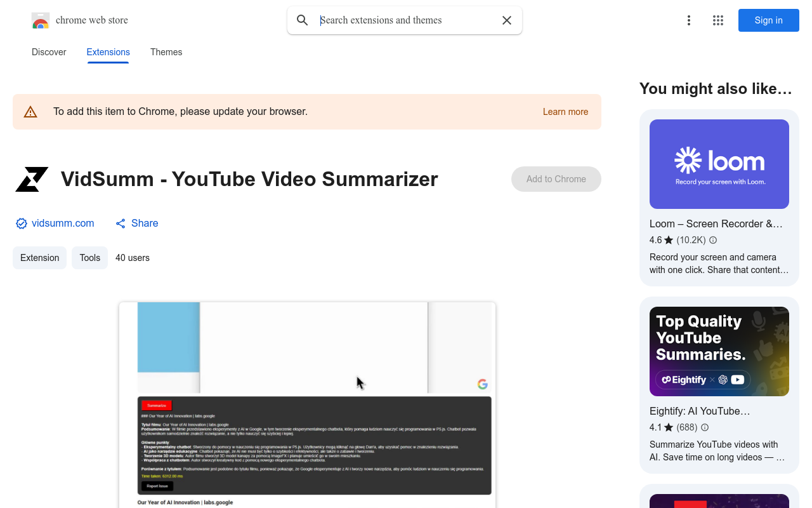
Task: Switch to the Extensions tab
Action: [x=108, y=52]
